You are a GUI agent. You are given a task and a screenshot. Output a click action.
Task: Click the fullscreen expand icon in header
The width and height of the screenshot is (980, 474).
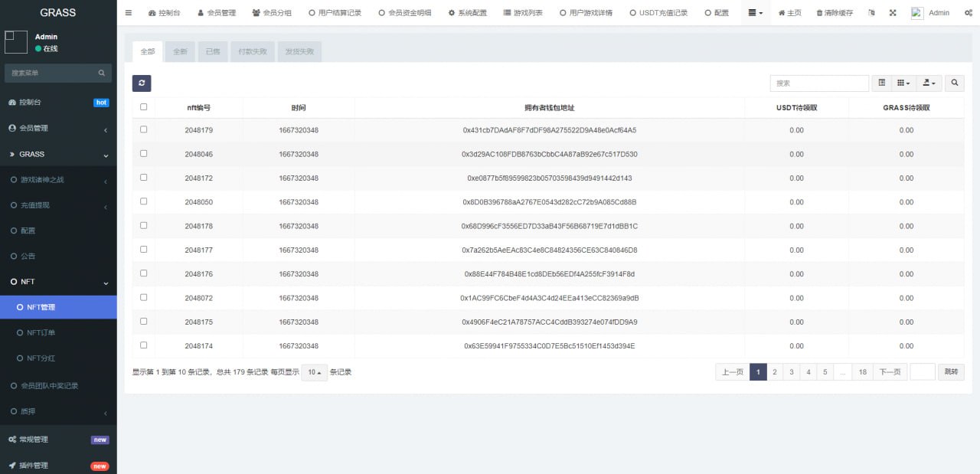pos(893,13)
